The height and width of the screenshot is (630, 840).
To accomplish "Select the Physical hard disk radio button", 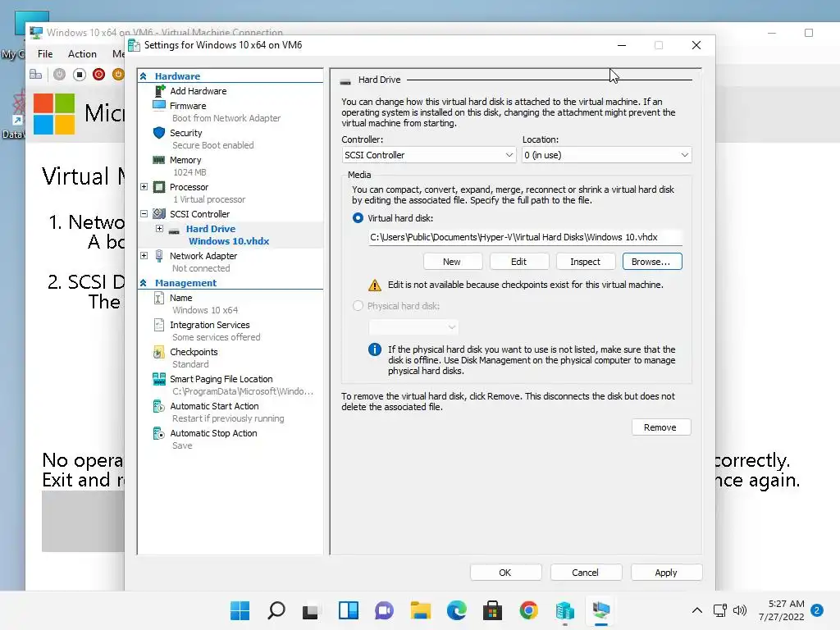I will (x=358, y=306).
